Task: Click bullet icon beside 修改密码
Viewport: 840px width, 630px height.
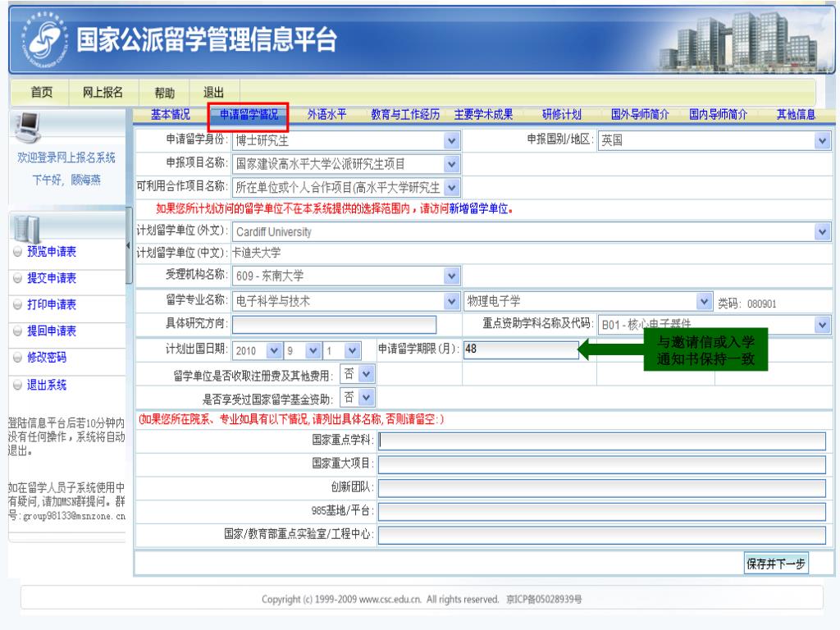Action: [x=16, y=358]
